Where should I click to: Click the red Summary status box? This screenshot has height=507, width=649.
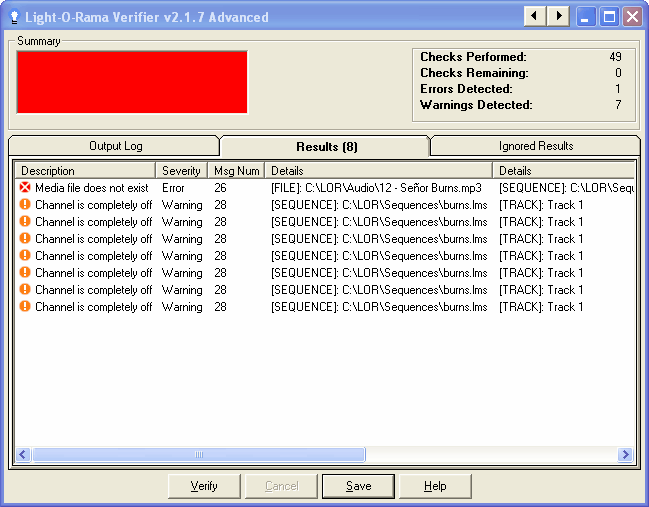[x=132, y=82]
